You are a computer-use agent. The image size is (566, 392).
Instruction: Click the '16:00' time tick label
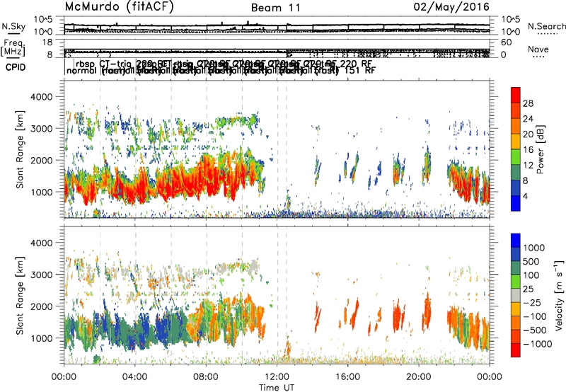[x=347, y=377]
